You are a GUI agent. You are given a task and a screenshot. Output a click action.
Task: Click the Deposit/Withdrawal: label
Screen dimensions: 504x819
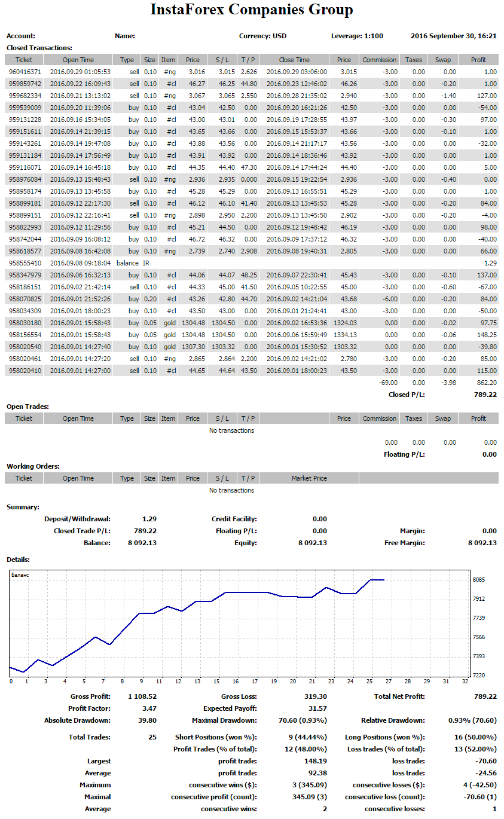pos(78,519)
